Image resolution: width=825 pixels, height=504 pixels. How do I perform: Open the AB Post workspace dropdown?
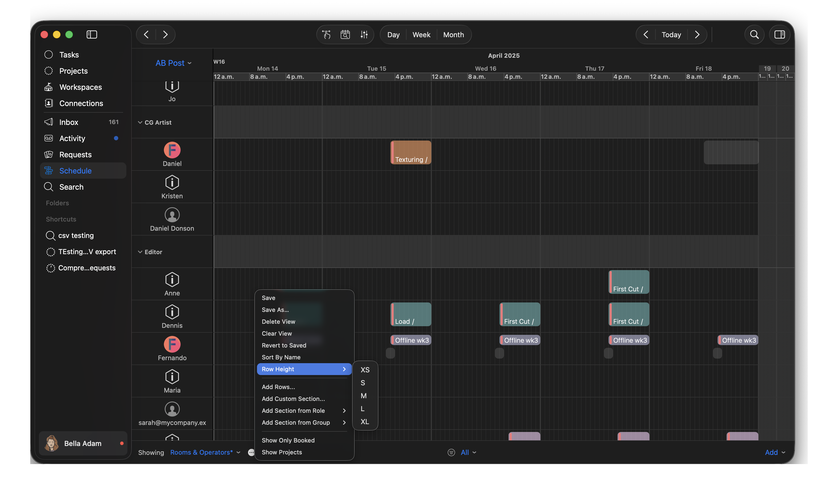tap(173, 63)
